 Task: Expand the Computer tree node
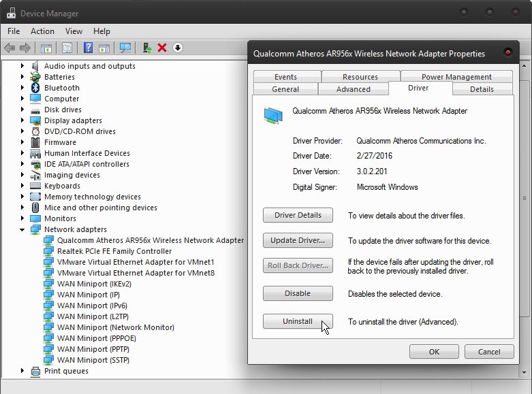[22, 99]
